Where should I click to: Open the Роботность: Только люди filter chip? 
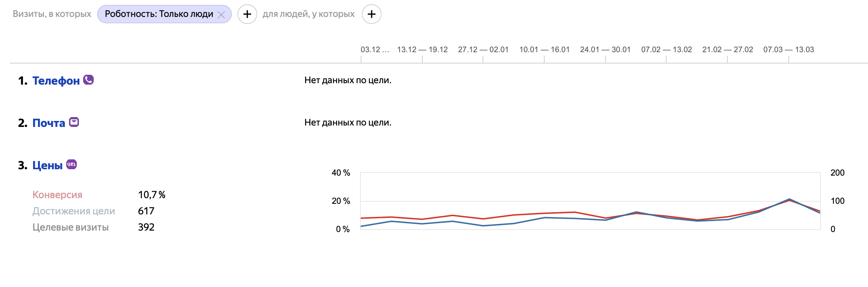(x=159, y=14)
